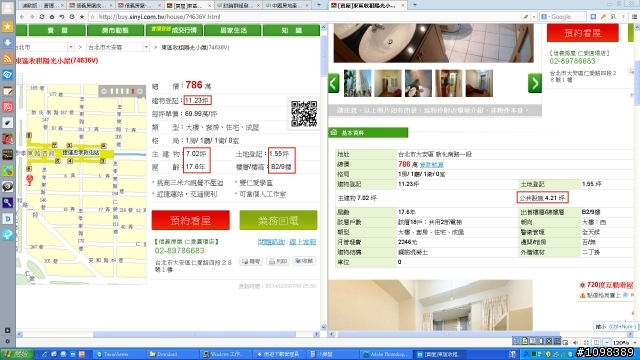The height and width of the screenshot is (360, 640).
Task: Reload the page with refresh icon
Action: (42, 17)
